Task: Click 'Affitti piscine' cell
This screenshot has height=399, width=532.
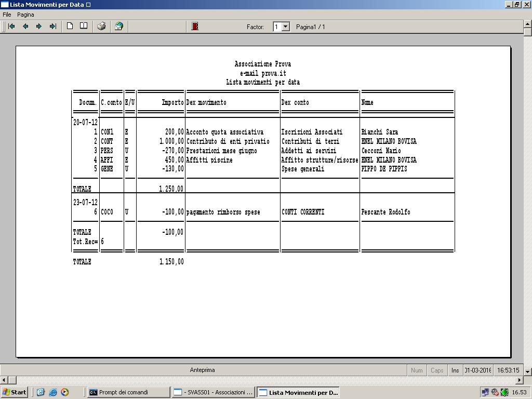Action: tap(209, 160)
